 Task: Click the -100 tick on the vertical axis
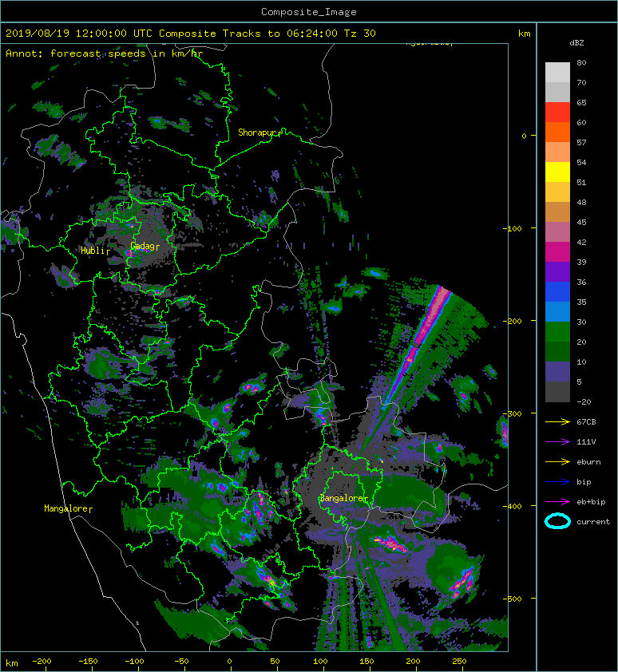tap(512, 228)
